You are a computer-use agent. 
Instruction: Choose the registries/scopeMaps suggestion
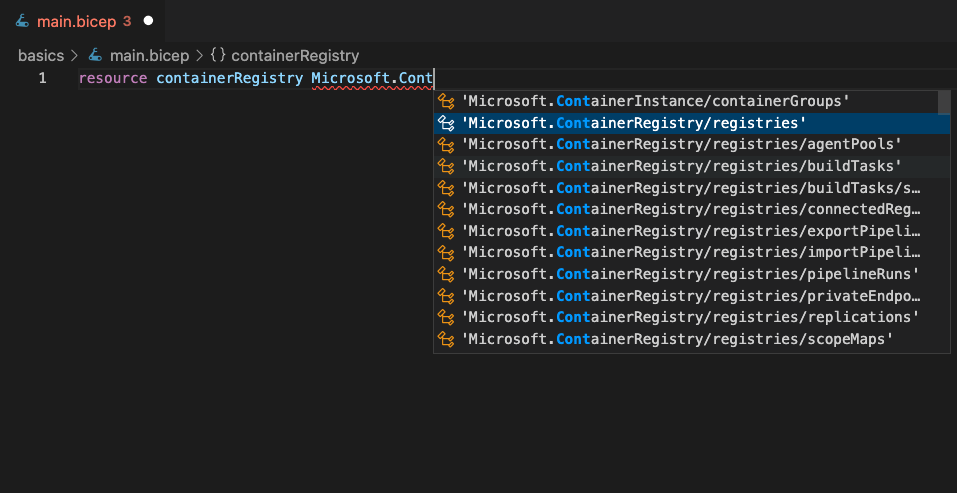(692, 339)
